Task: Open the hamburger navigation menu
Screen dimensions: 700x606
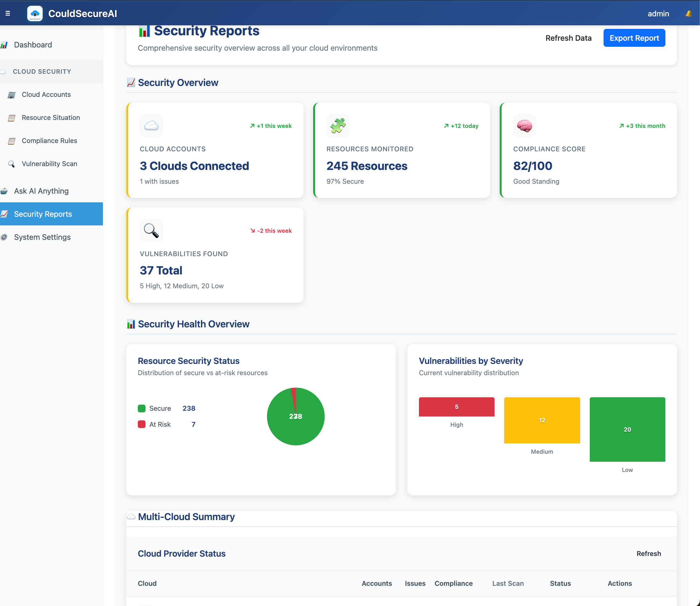Action: [x=8, y=13]
